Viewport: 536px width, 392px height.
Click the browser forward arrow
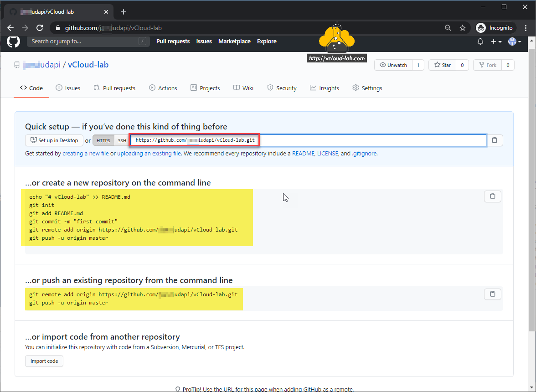25,28
